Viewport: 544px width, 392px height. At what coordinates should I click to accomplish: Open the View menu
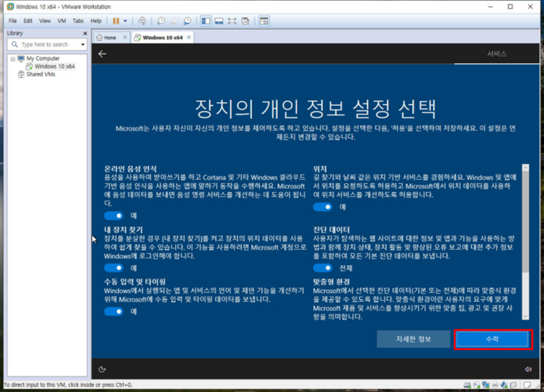coord(45,21)
